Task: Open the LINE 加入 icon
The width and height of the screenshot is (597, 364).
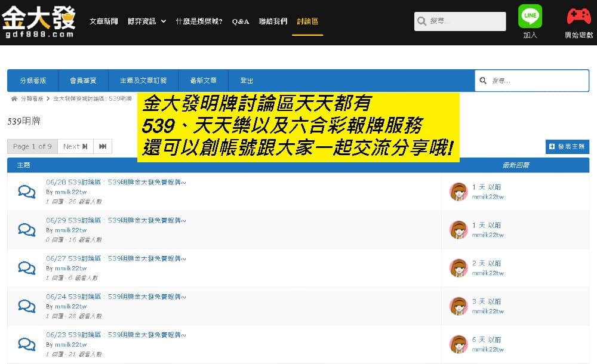Action: [530, 16]
